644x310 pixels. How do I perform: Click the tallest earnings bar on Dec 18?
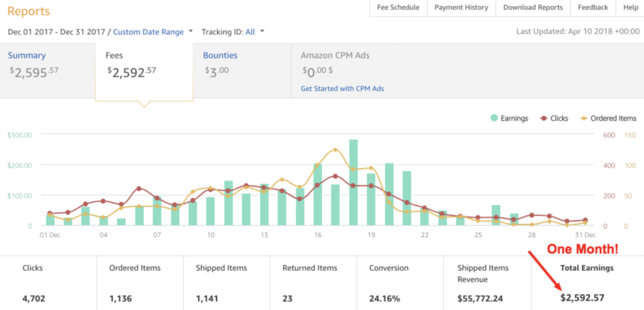[353, 182]
